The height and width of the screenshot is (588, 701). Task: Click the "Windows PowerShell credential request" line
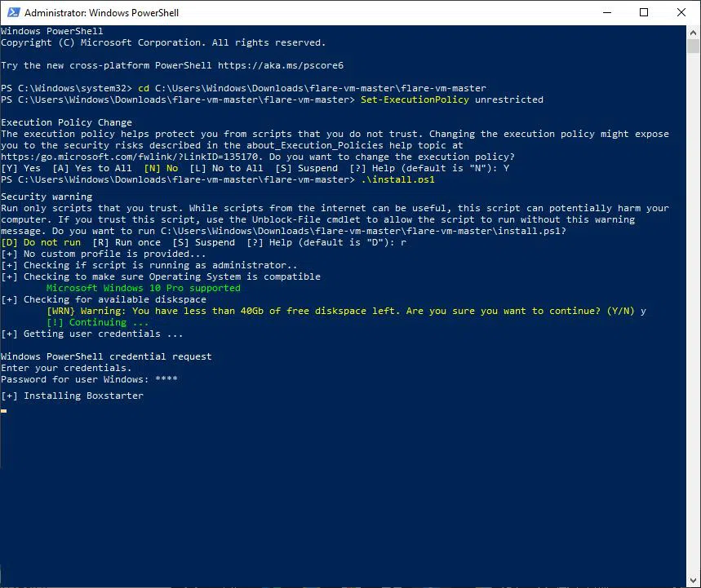coord(106,356)
